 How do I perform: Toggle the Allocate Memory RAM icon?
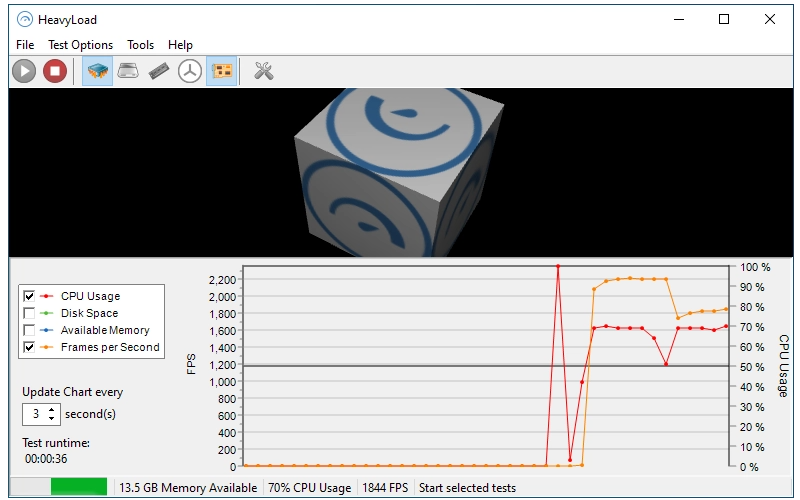[x=159, y=71]
